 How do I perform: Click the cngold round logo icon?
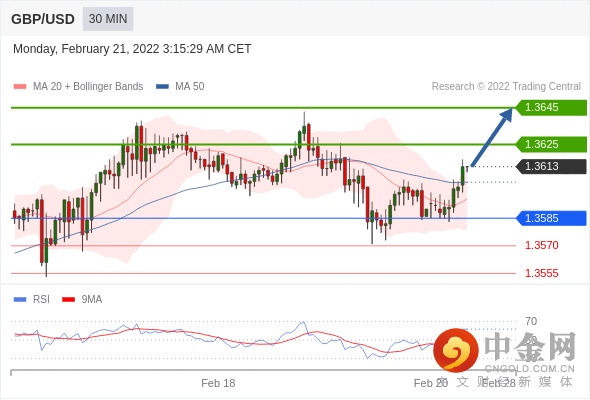pyautogui.click(x=456, y=350)
